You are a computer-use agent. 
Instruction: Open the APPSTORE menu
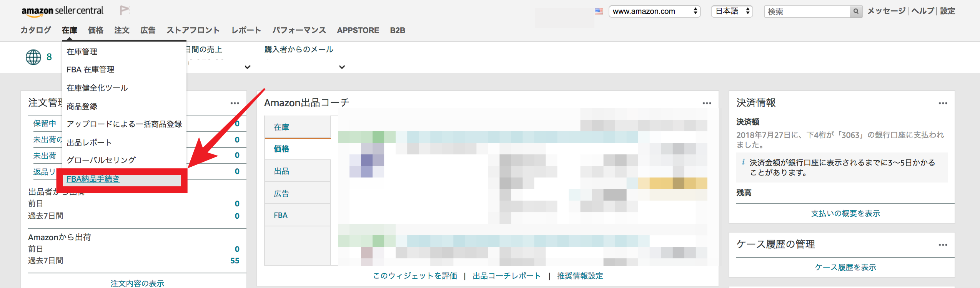click(358, 30)
